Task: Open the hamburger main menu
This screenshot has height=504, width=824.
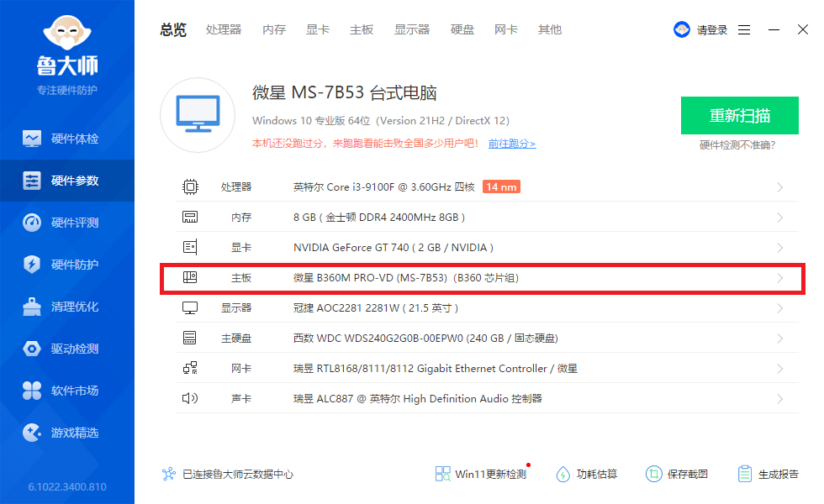Action: coord(743,30)
